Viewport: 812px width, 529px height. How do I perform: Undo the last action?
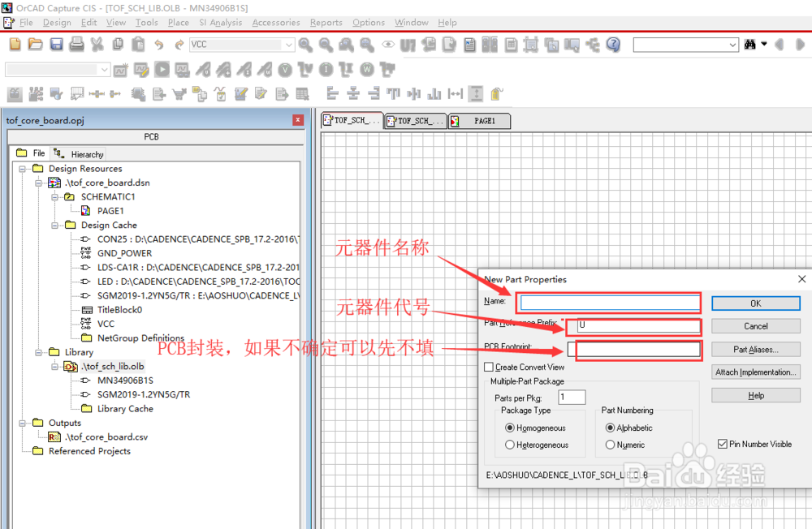[158, 45]
